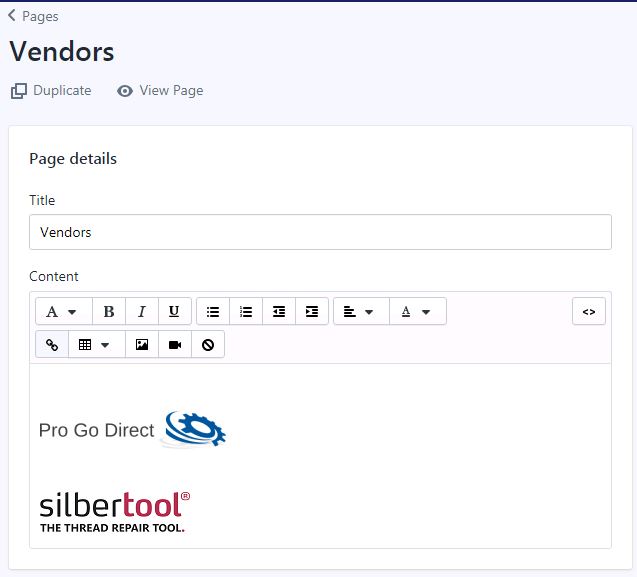The width and height of the screenshot is (637, 577).
Task: Open View Page preview link
Action: tap(160, 90)
